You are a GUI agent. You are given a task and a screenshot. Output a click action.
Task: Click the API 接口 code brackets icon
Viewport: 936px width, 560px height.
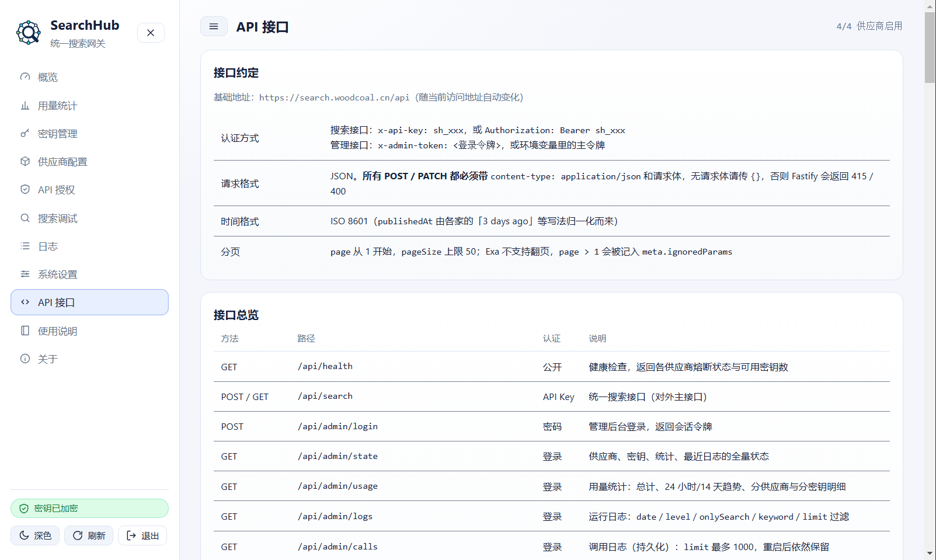click(x=25, y=302)
